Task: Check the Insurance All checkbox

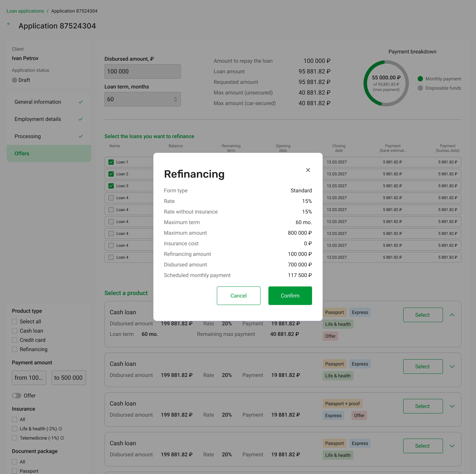Action: 15,420
